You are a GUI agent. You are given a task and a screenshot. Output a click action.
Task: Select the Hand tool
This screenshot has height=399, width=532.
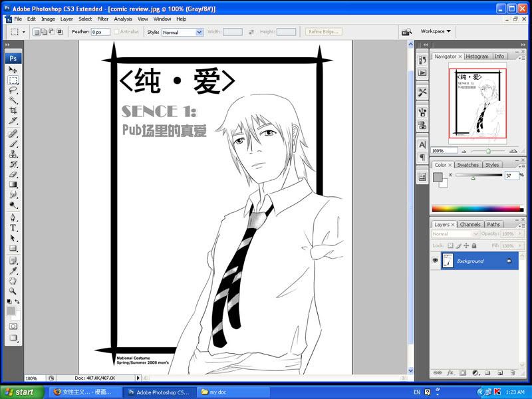point(13,281)
